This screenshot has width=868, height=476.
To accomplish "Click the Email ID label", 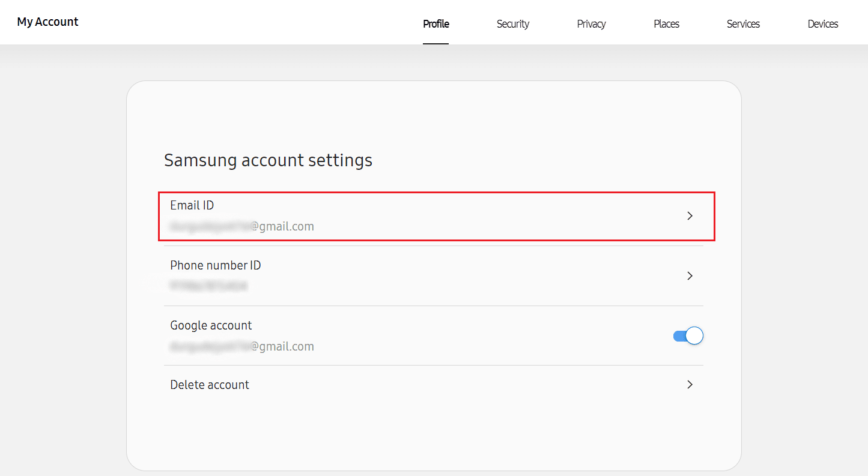I will click(192, 205).
